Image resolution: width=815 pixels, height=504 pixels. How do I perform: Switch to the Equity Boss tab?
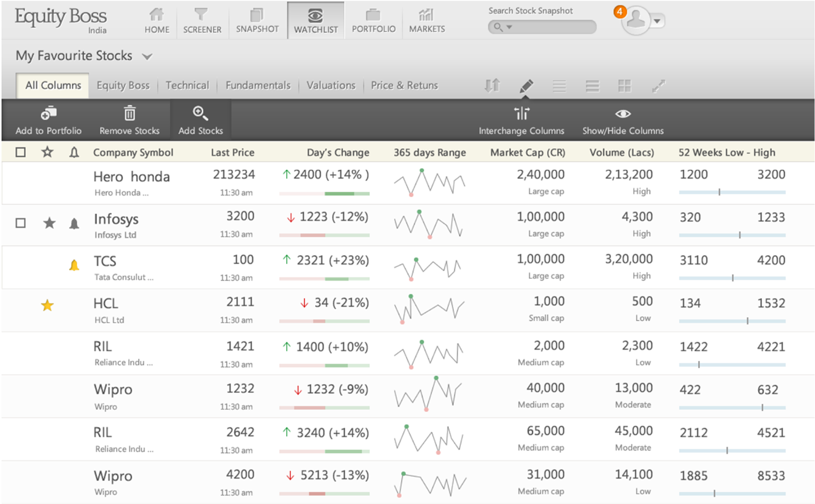tap(123, 85)
